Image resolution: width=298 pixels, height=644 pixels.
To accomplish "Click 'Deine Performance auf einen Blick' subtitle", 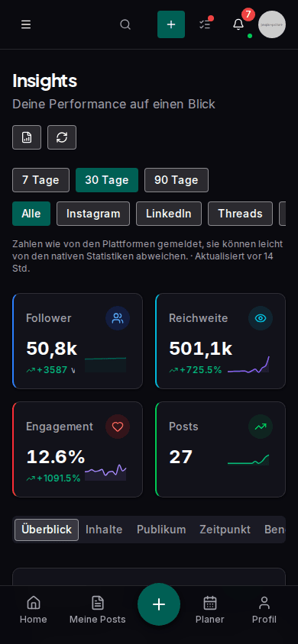I will coord(114,104).
